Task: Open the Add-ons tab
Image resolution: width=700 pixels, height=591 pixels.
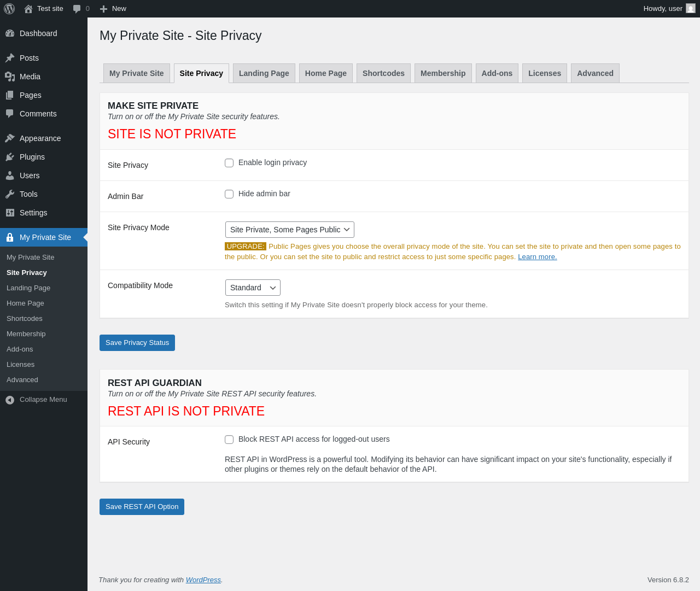Action: pyautogui.click(x=497, y=73)
